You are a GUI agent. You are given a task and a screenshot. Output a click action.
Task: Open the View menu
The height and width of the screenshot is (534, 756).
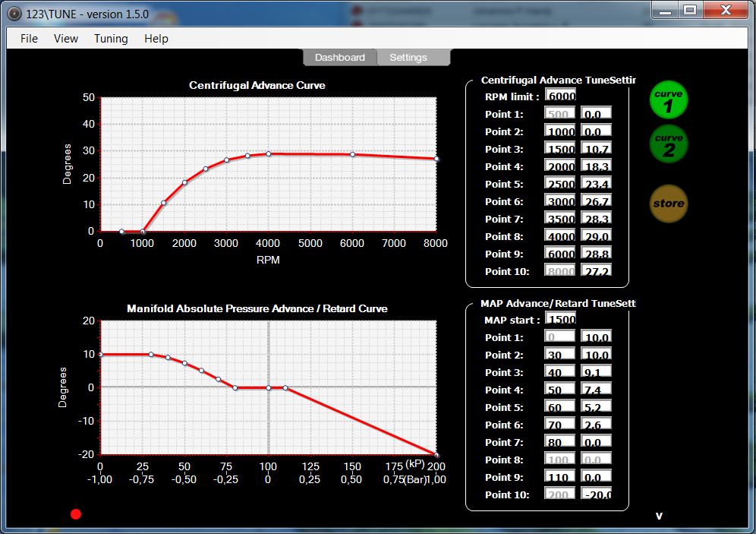pyautogui.click(x=66, y=39)
